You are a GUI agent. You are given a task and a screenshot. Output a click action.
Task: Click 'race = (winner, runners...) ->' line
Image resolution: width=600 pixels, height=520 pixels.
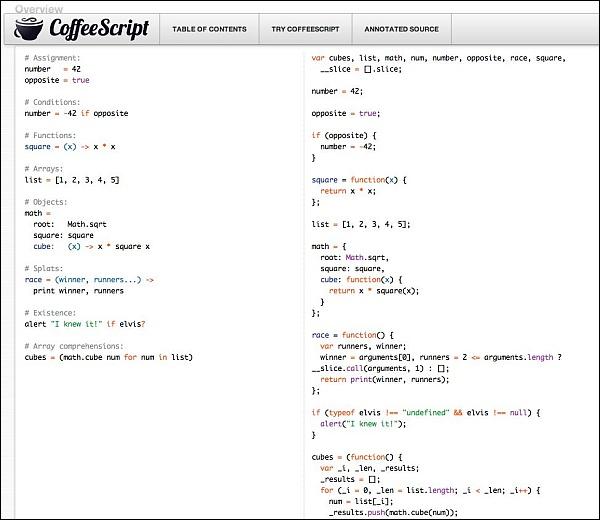coord(89,280)
